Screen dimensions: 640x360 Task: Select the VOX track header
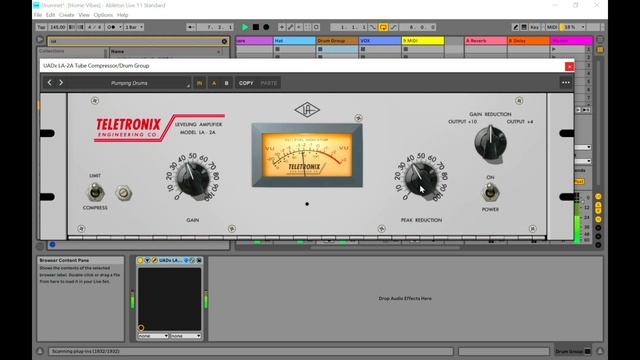pyautogui.click(x=380, y=41)
